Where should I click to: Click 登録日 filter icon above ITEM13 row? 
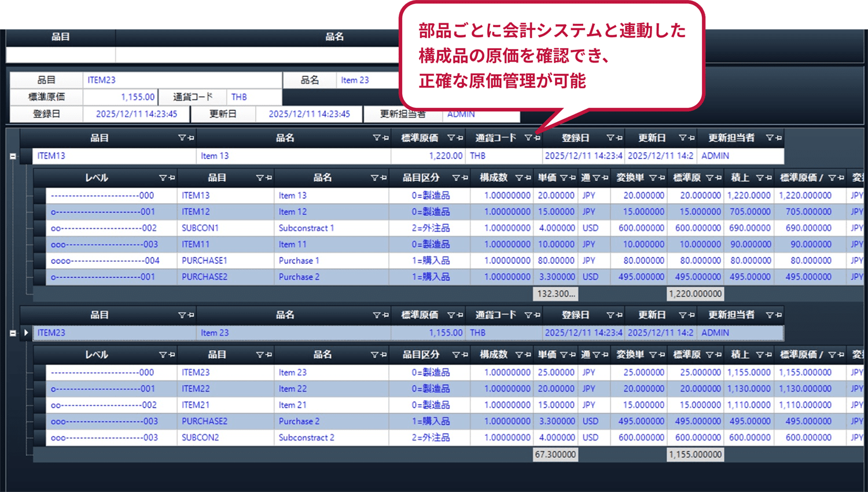(x=610, y=138)
